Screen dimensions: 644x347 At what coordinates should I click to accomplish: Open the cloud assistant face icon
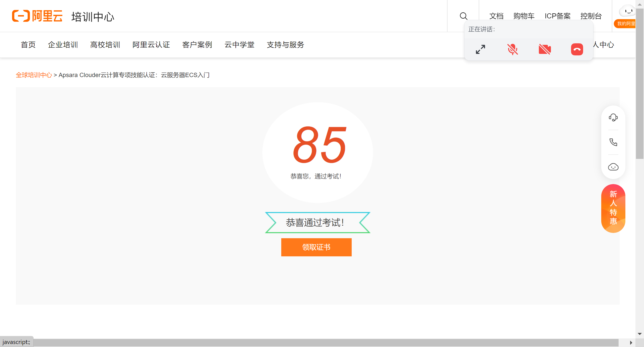(x=613, y=167)
